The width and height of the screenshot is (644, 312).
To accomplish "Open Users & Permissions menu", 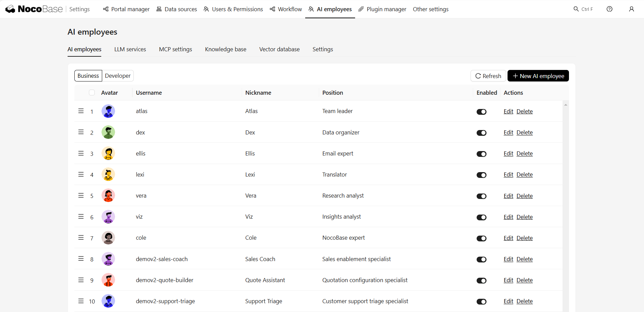I will tap(233, 9).
